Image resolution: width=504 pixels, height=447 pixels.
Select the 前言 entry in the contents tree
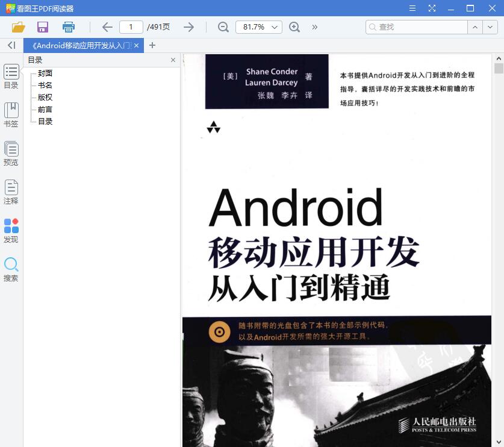click(45, 109)
